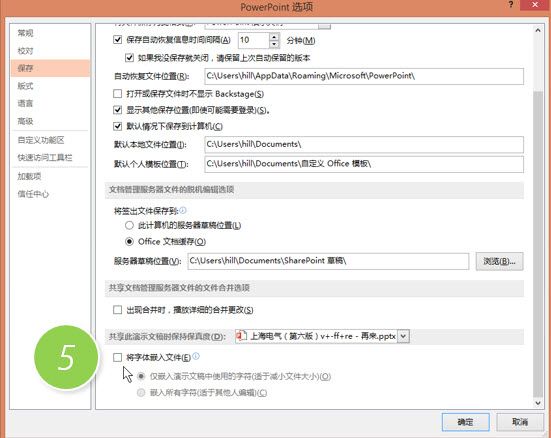
Task: Open the 校对 Proofing category
Action: pos(50,51)
